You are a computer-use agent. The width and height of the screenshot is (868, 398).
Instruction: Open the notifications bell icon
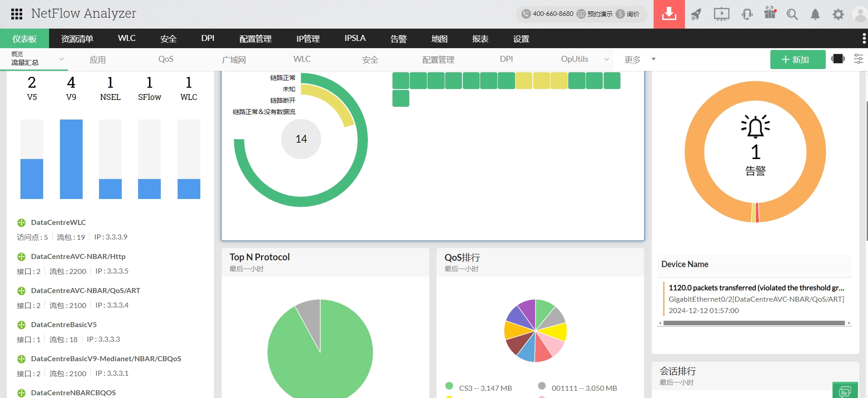815,15
